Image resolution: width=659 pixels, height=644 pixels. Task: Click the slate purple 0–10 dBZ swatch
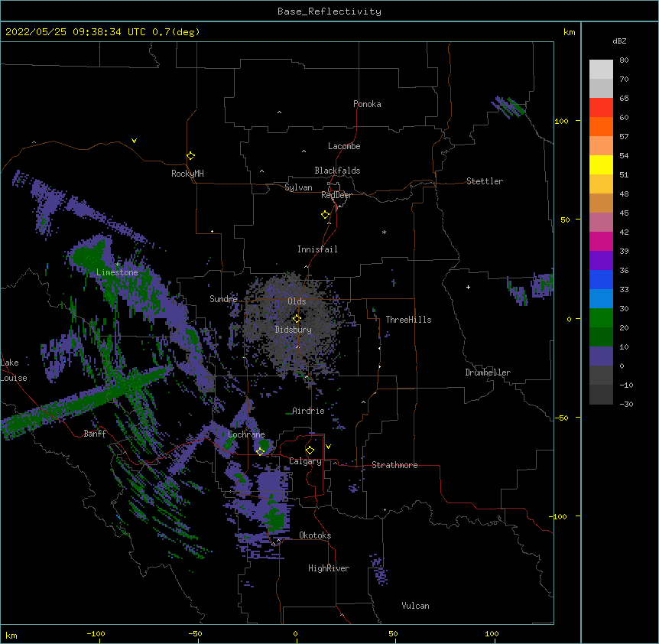(601, 356)
